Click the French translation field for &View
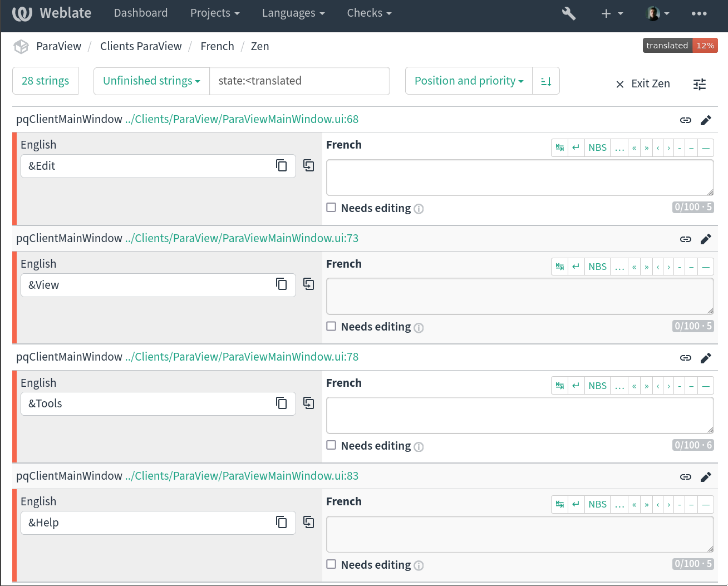The height and width of the screenshot is (586, 728). [x=519, y=296]
